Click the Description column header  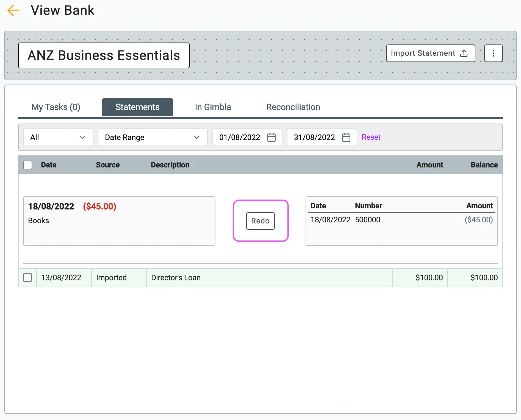[x=170, y=165]
